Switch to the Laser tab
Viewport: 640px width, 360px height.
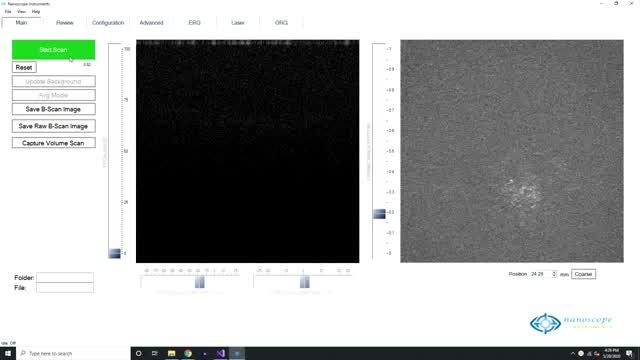238,22
